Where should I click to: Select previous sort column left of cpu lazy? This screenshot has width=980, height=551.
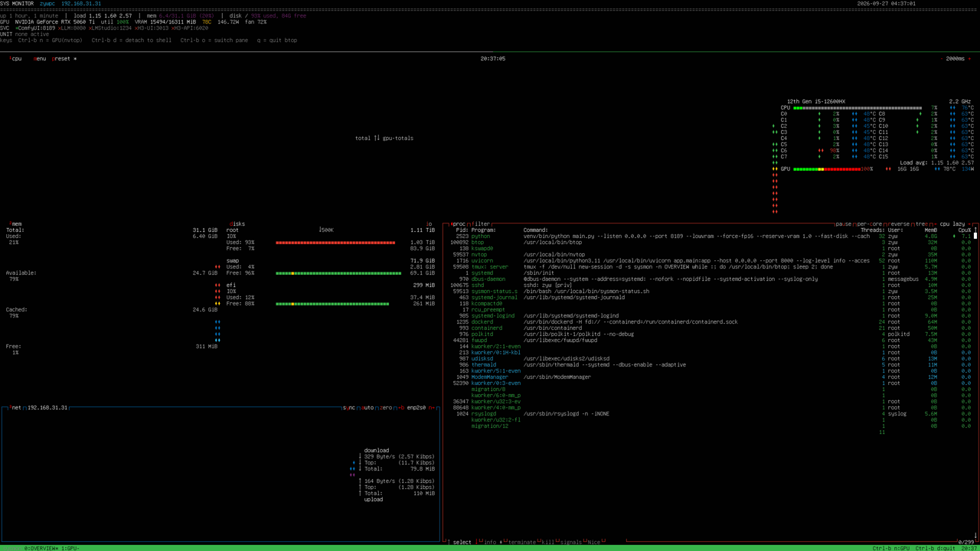(935, 224)
